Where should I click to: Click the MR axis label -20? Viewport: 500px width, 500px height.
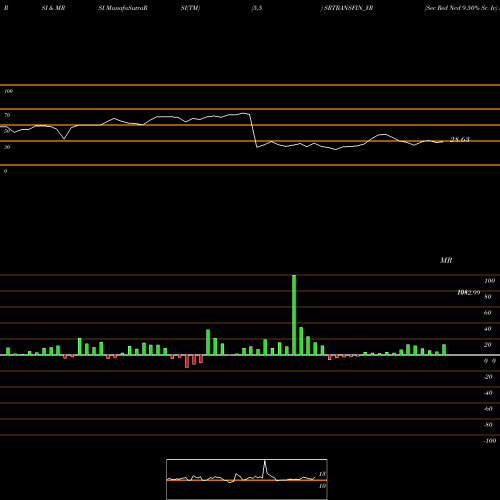pos(488,377)
